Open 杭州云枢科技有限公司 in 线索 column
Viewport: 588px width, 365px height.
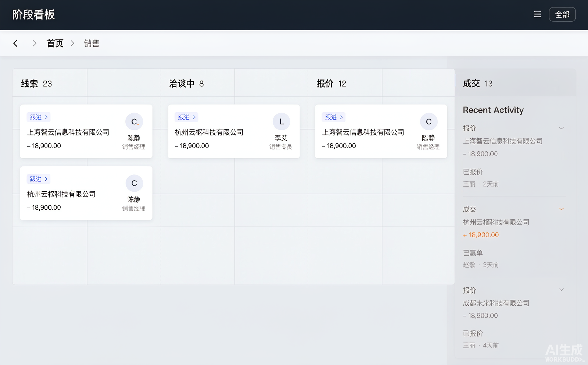pos(61,194)
